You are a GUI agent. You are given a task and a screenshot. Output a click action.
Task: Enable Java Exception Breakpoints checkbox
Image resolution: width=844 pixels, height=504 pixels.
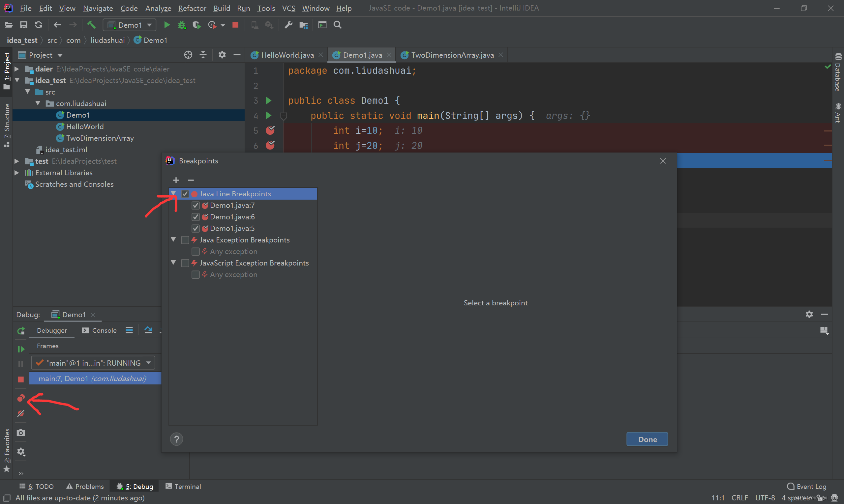(186, 239)
